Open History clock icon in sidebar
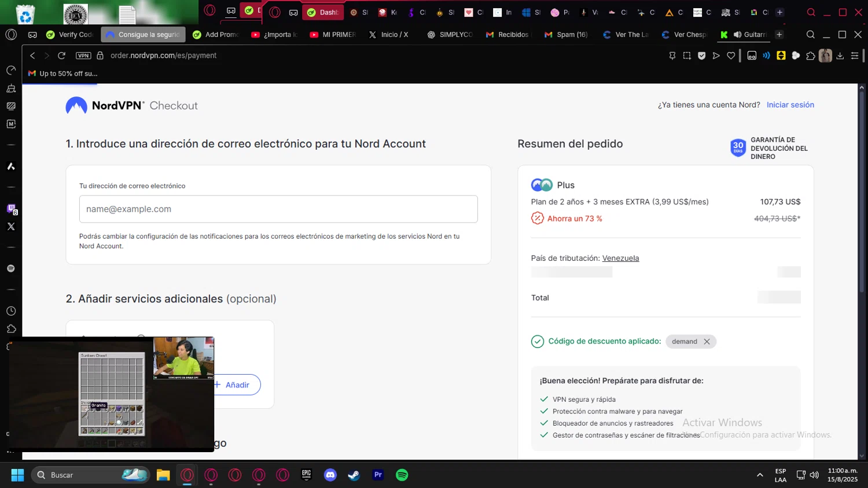This screenshot has width=868, height=488. 11,311
